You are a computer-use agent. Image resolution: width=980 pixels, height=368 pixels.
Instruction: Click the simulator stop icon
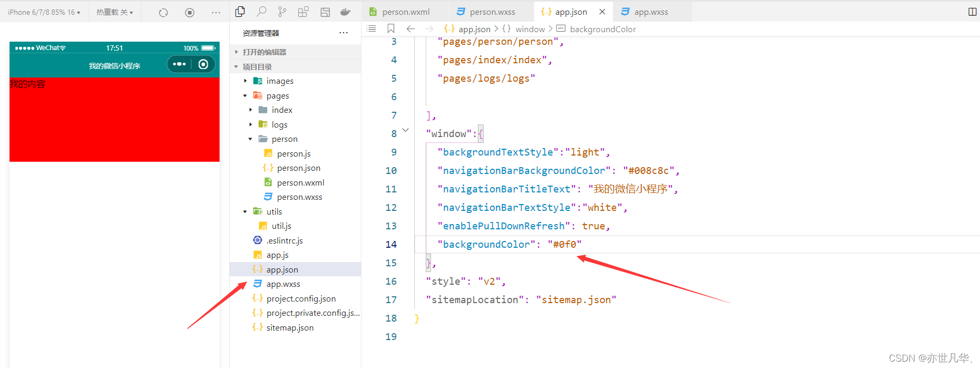tap(190, 12)
